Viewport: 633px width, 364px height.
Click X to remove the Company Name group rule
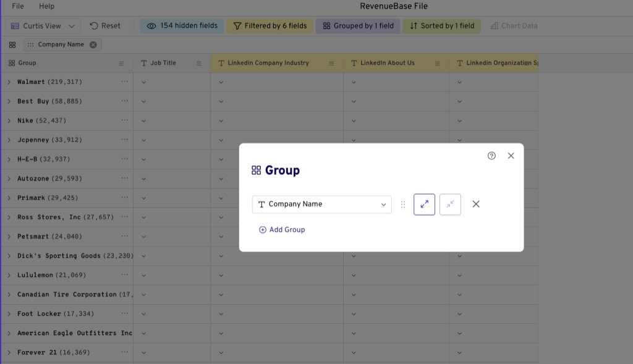click(475, 203)
